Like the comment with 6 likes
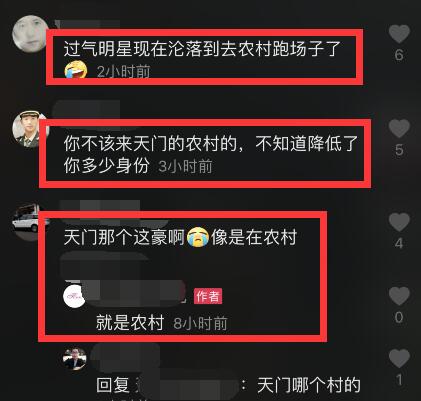 click(399, 34)
